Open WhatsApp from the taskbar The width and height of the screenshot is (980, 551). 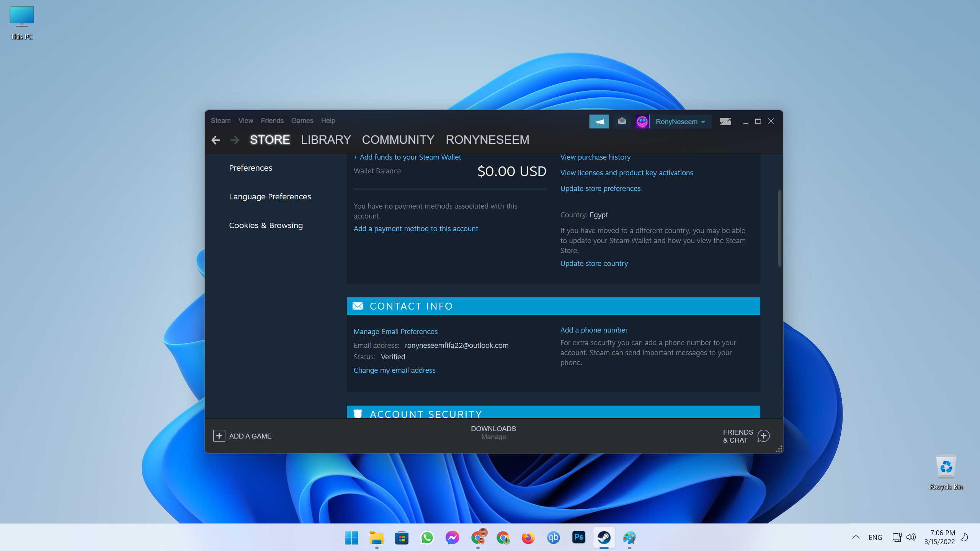click(427, 538)
